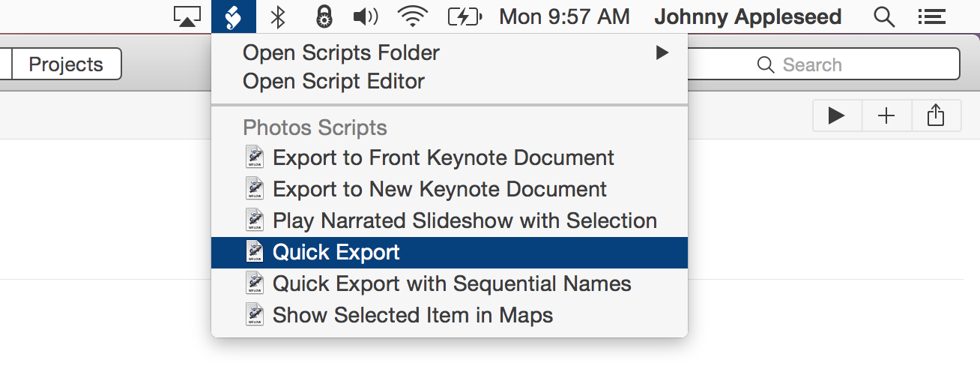The height and width of the screenshot is (387, 980).
Task: Run Play Narrated Slideshow with Selection script
Action: click(450, 221)
